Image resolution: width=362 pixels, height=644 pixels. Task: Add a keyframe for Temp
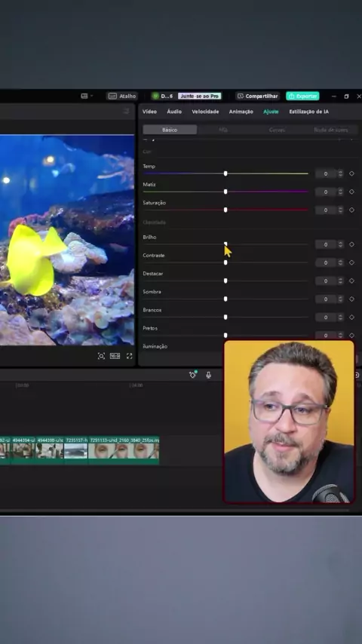click(x=351, y=173)
